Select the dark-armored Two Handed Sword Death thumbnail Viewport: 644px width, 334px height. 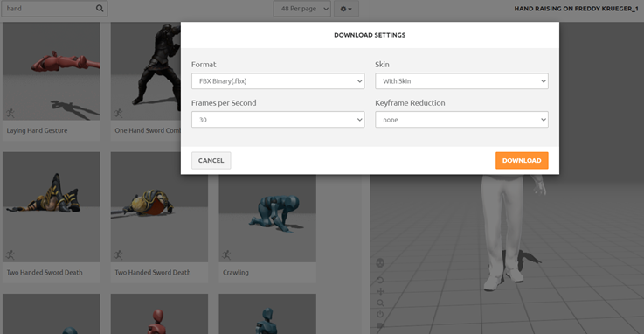52,207
